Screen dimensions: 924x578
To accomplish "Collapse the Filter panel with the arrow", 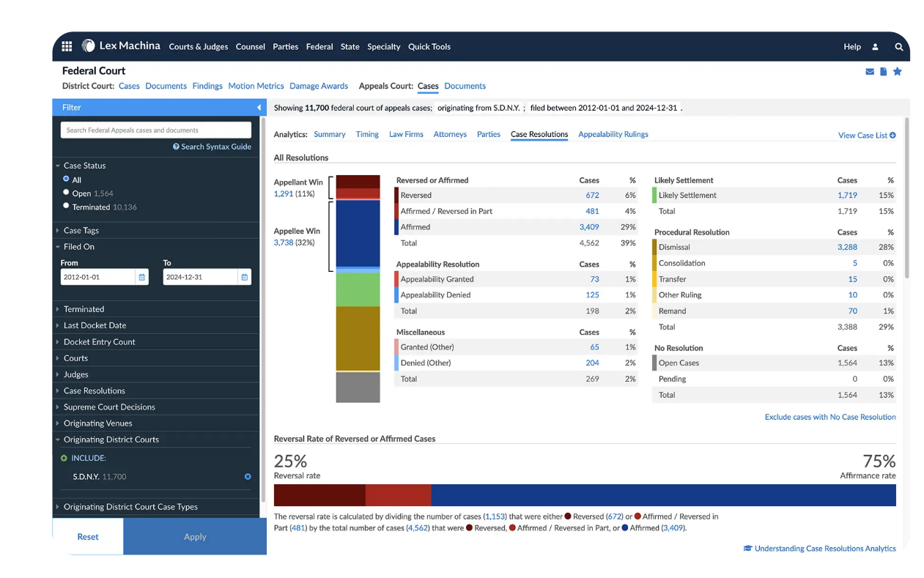I will (x=259, y=108).
